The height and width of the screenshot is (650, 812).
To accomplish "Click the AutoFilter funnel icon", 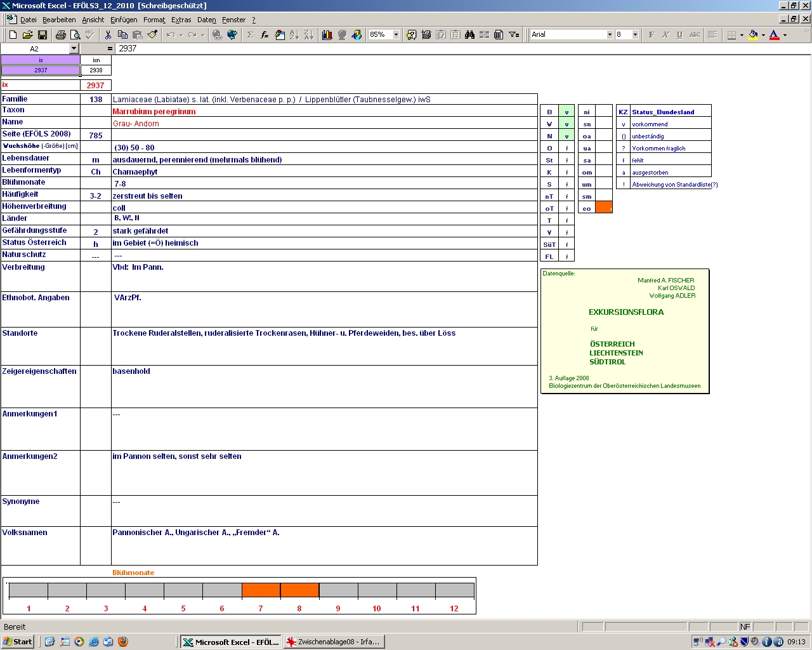I will coord(514,35).
